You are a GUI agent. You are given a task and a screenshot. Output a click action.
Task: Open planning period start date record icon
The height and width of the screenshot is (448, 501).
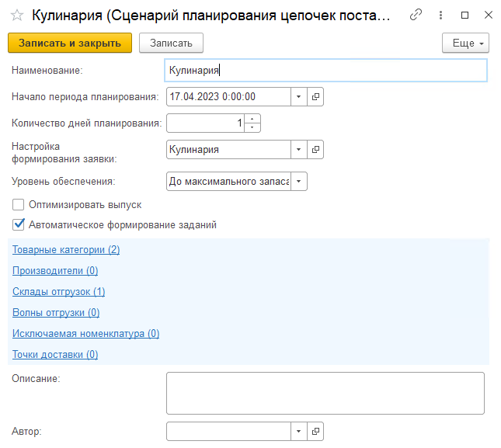click(x=316, y=97)
